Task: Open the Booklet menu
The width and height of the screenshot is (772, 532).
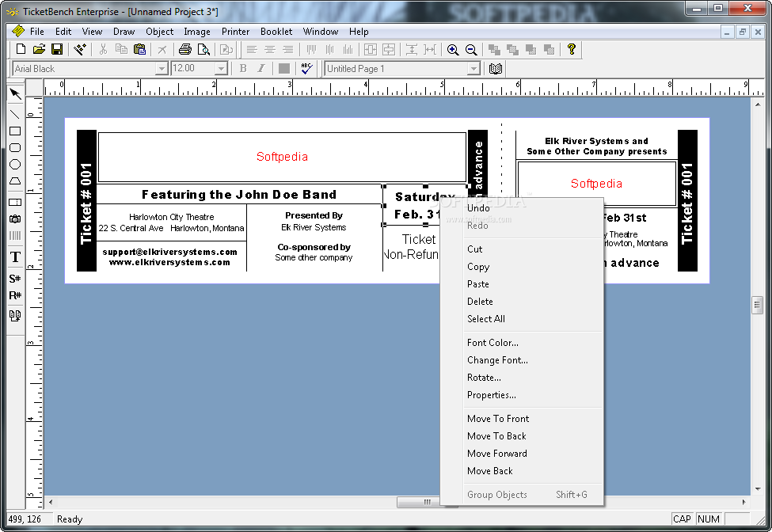Action: coord(276,32)
